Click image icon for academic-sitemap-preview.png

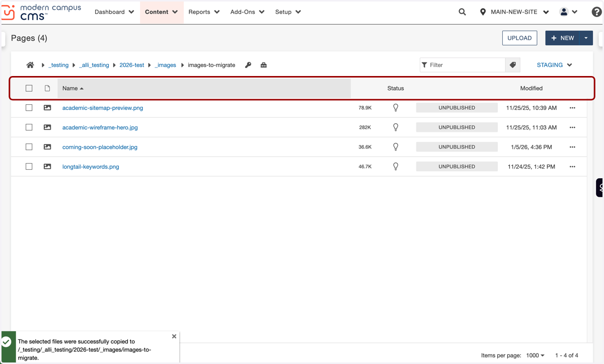coord(47,108)
